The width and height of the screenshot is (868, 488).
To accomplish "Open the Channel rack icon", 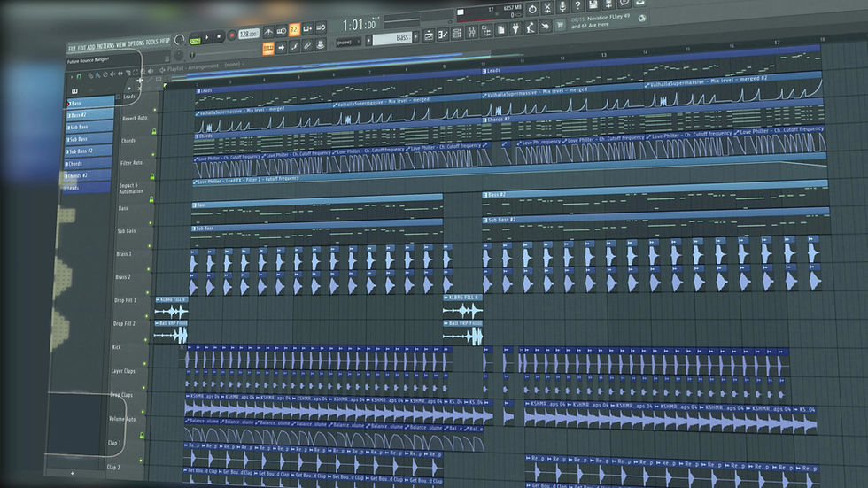I will [457, 34].
